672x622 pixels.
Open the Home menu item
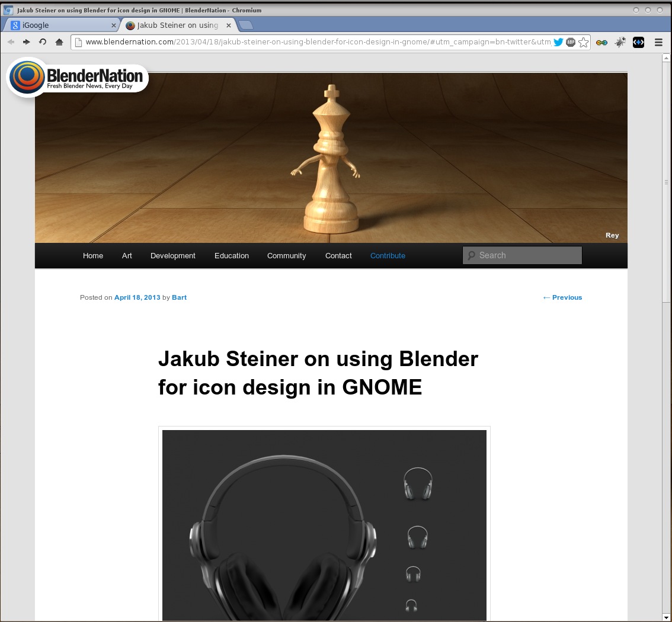point(93,256)
